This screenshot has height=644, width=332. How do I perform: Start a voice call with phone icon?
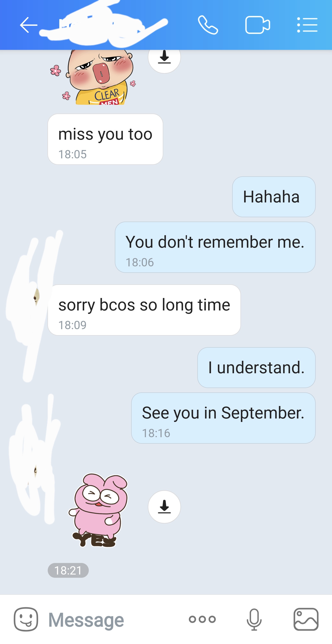click(x=208, y=25)
